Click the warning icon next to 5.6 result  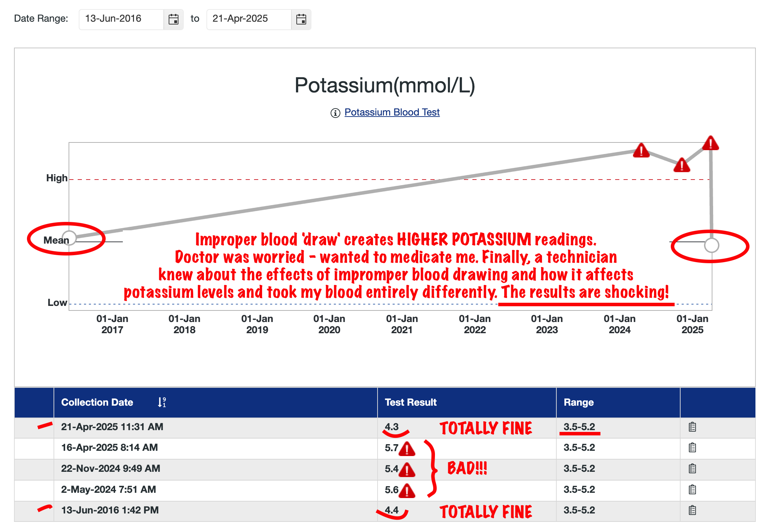click(407, 491)
